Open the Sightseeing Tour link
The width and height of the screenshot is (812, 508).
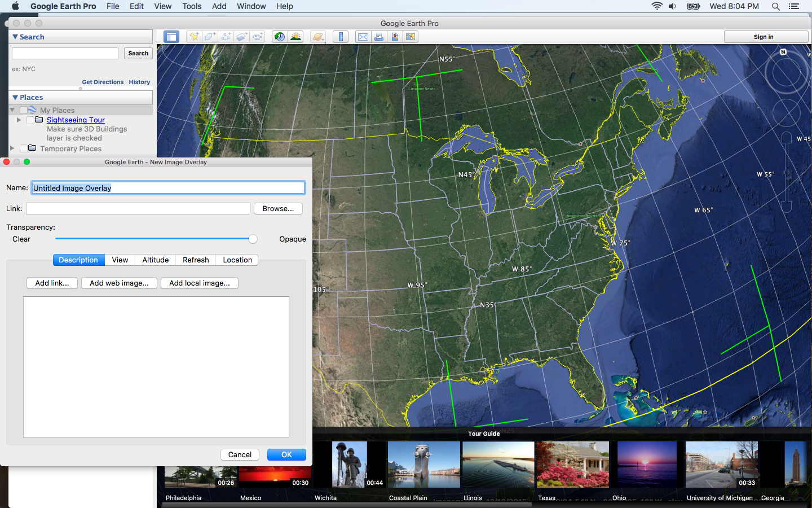[76, 120]
